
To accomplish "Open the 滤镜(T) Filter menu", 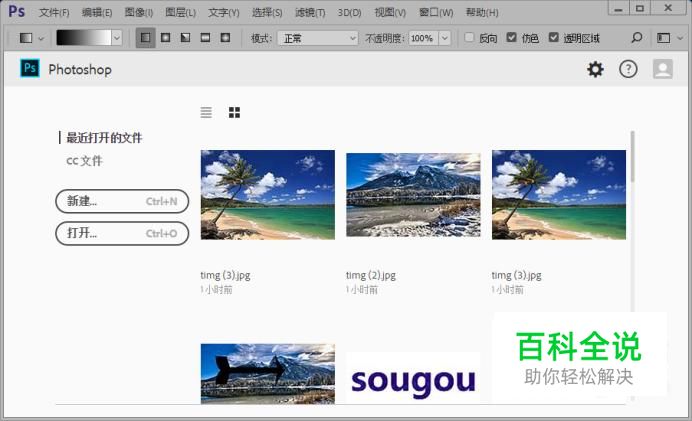I will pos(309,13).
